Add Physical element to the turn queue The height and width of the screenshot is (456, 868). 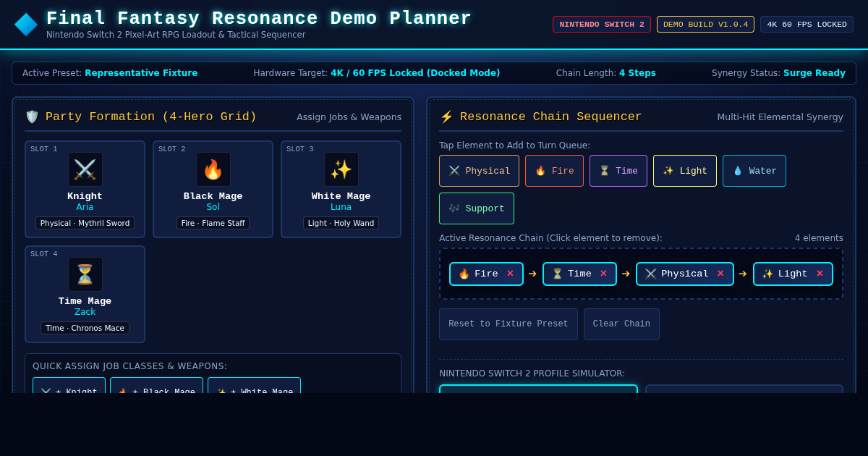pos(479,171)
